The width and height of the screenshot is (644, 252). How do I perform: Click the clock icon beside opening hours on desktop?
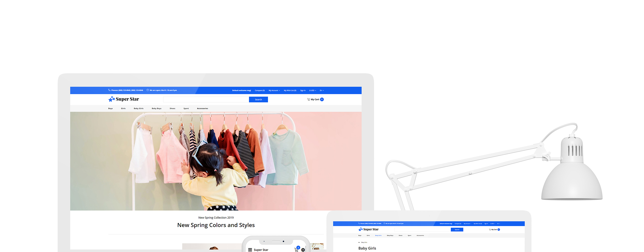point(148,90)
